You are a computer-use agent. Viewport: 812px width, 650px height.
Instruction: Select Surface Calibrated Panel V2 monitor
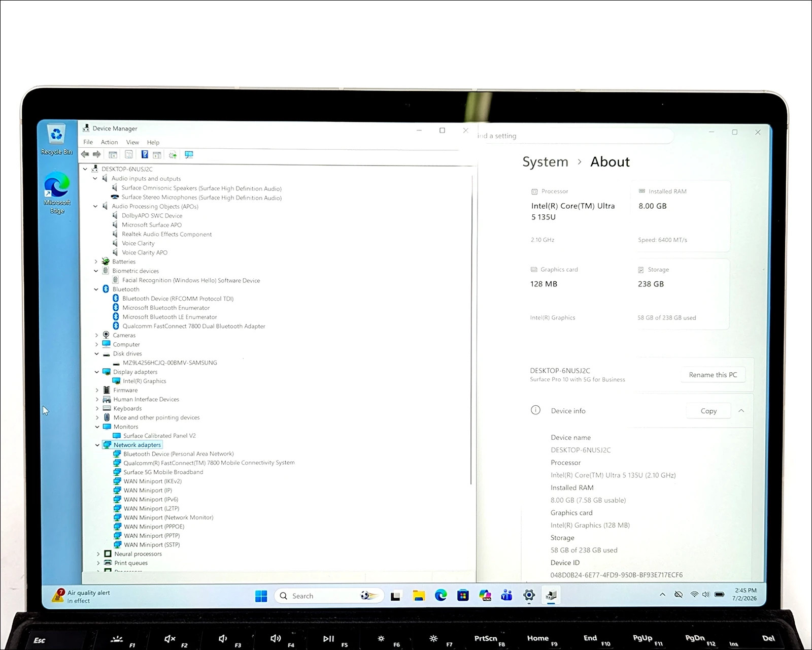click(159, 436)
